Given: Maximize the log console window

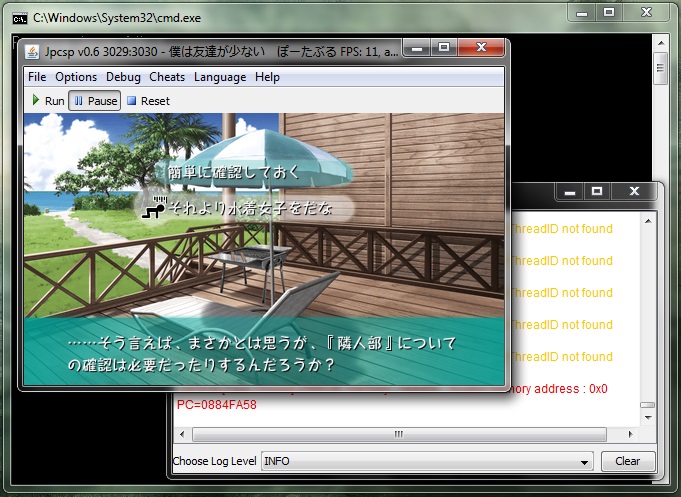Looking at the screenshot, I should pos(597,192).
